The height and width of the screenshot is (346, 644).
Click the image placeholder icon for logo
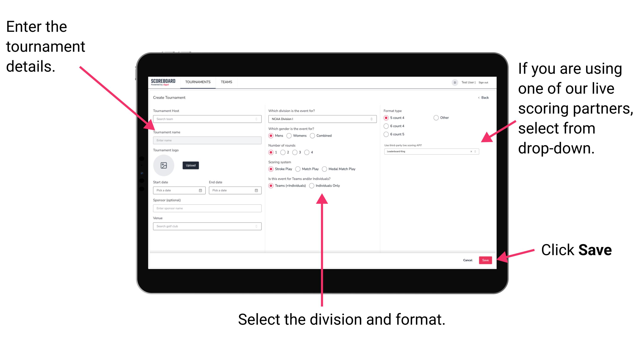pos(163,166)
